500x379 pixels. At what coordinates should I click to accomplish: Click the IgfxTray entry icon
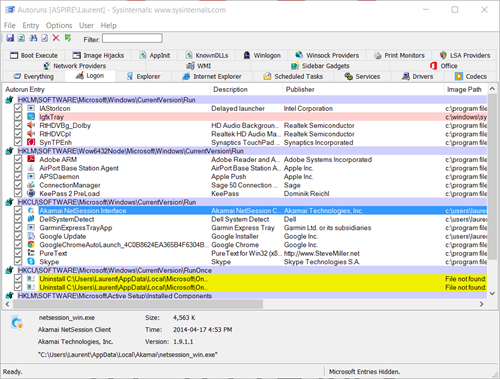31,117
